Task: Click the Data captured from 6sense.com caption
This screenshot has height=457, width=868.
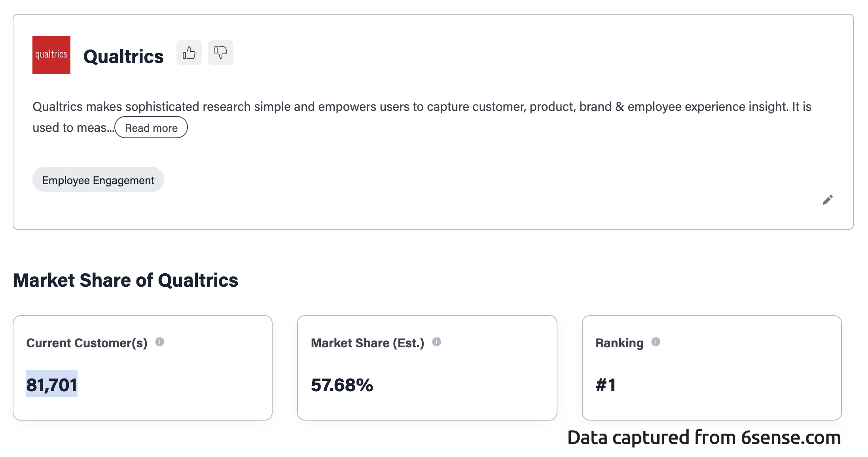Action: (704, 438)
